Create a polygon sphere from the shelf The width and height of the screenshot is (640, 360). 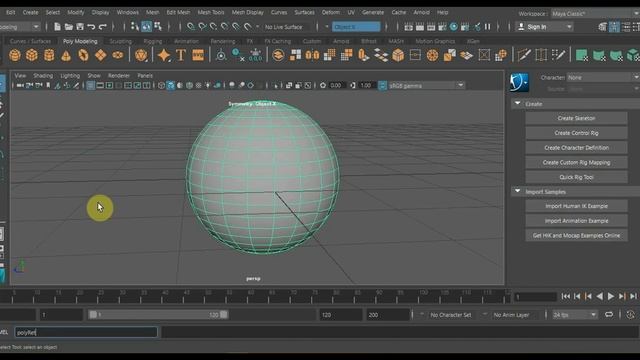[x=15, y=55]
